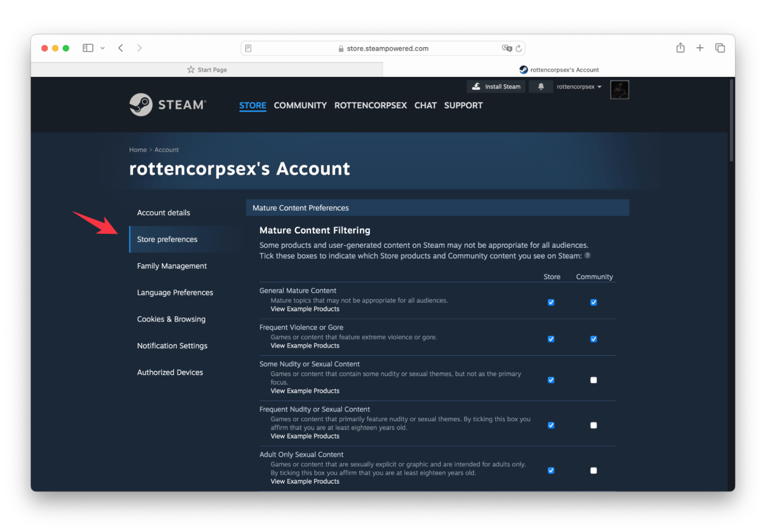This screenshot has width=764, height=532.
Task: Open a new tab with the plus icon
Action: click(700, 48)
